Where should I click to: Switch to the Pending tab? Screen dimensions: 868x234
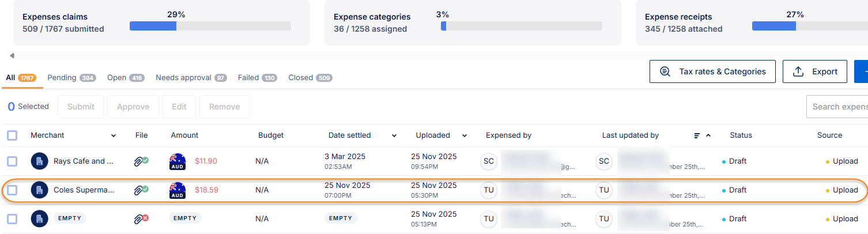coord(71,78)
